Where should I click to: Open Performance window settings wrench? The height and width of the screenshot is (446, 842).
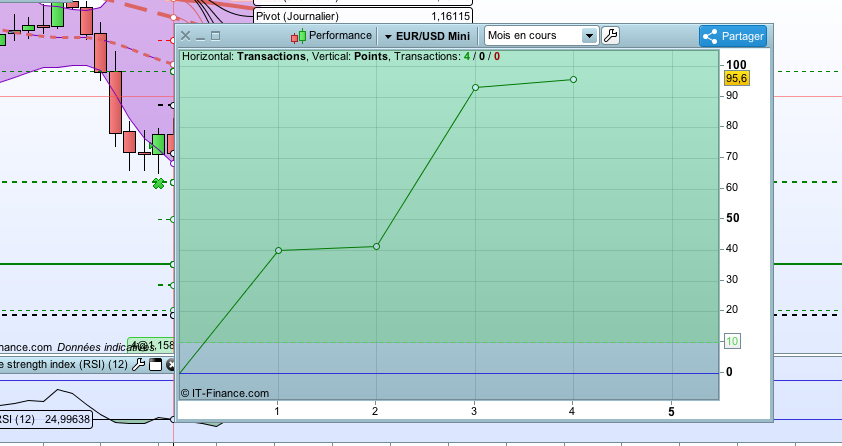click(x=611, y=36)
